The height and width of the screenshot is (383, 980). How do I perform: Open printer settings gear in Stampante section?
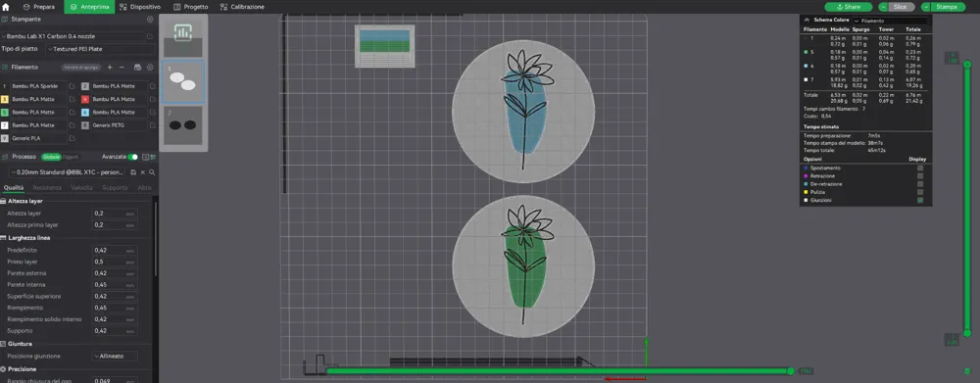[x=149, y=20]
